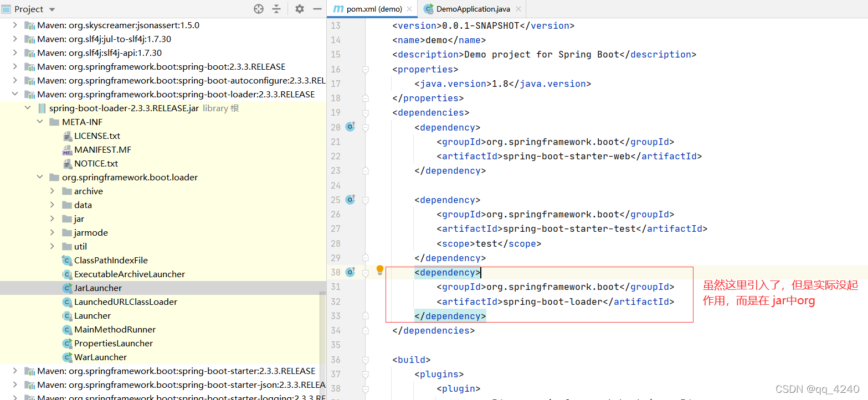
Task: Open the Project view dropdown
Action: (x=52, y=9)
